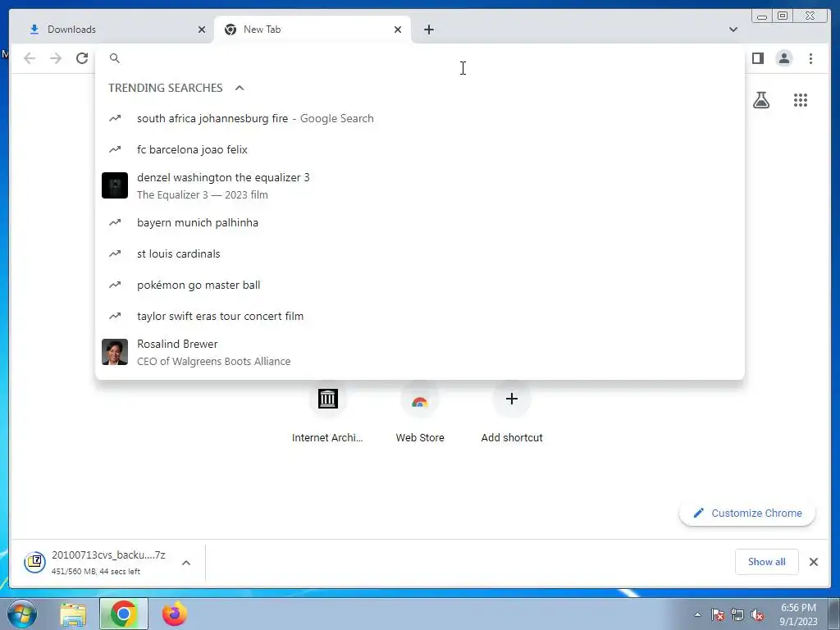Select the Rosalind Brewer suggestion
840x630 pixels.
point(419,353)
